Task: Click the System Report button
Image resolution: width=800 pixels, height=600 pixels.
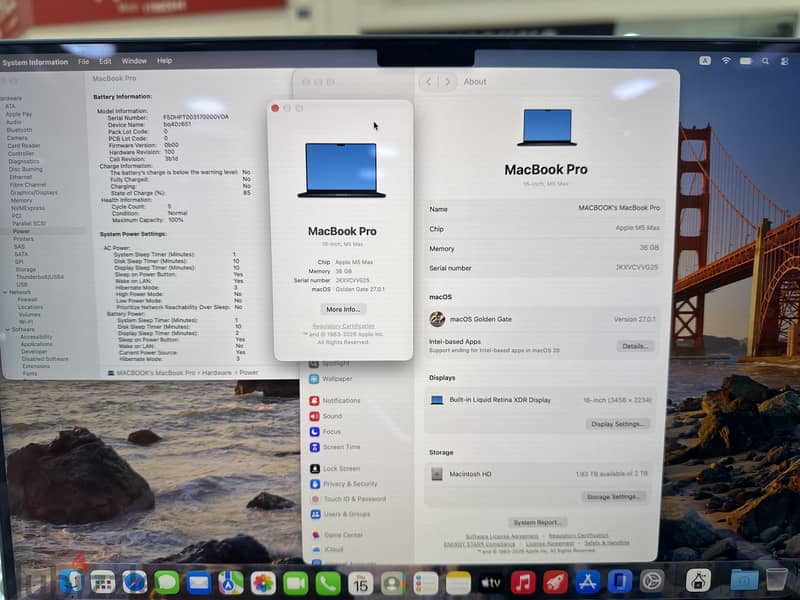Action: click(537, 522)
